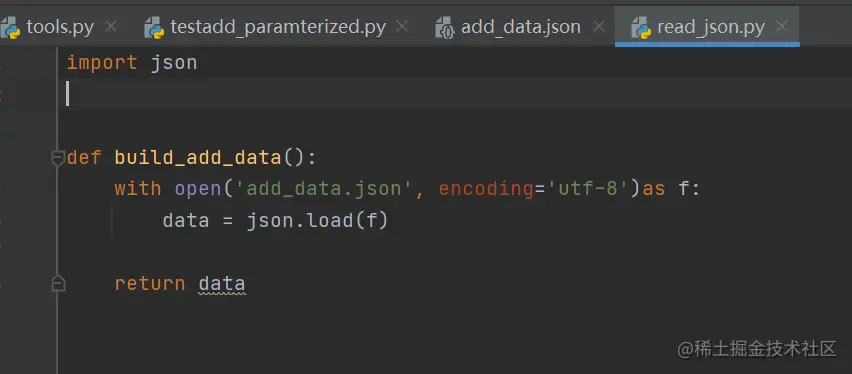Image resolution: width=852 pixels, height=374 pixels.
Task: Click the Python icon on read_json.py tab
Action: (x=641, y=27)
